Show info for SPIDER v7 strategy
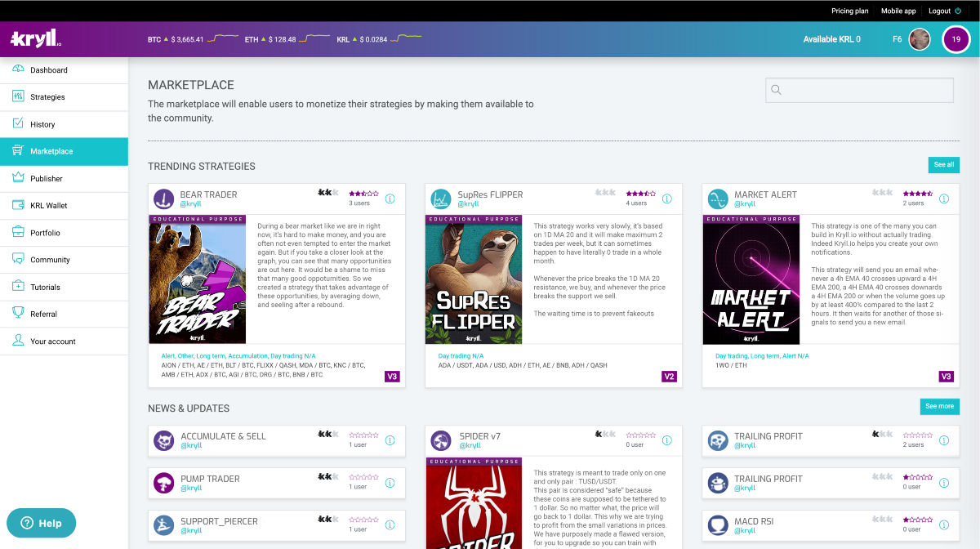 (667, 440)
